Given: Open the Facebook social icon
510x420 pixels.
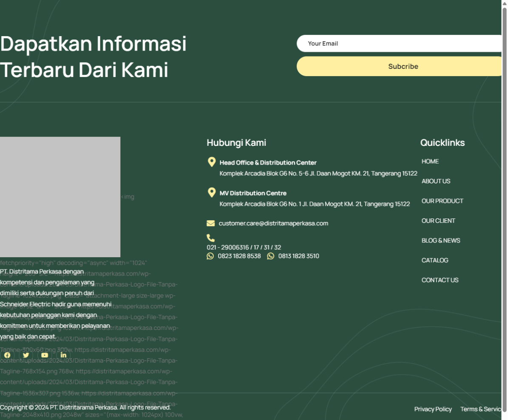Looking at the screenshot, I should pos(7,355).
